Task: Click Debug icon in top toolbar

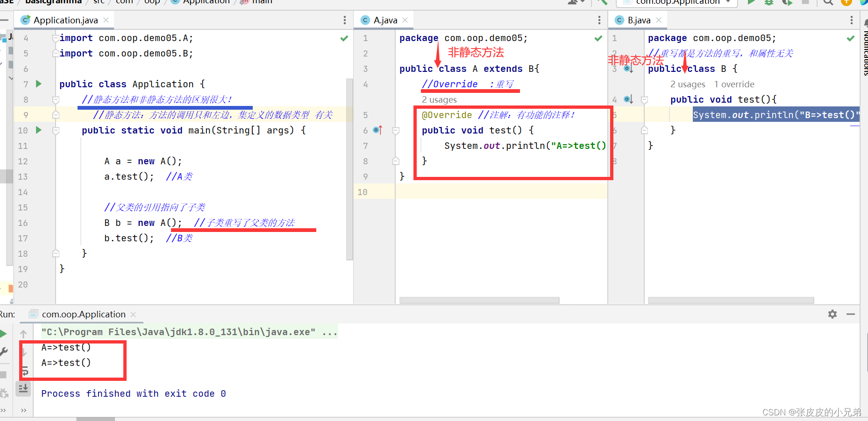Action: pyautogui.click(x=768, y=2)
